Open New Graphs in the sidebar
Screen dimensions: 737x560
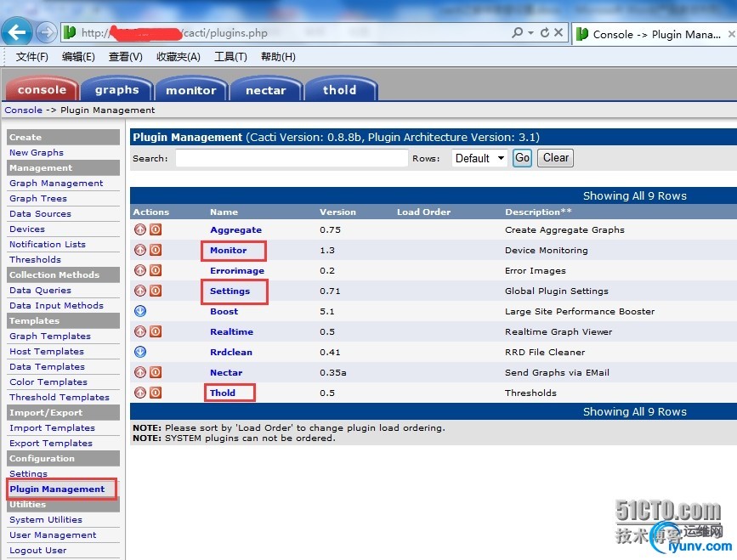[x=37, y=152]
